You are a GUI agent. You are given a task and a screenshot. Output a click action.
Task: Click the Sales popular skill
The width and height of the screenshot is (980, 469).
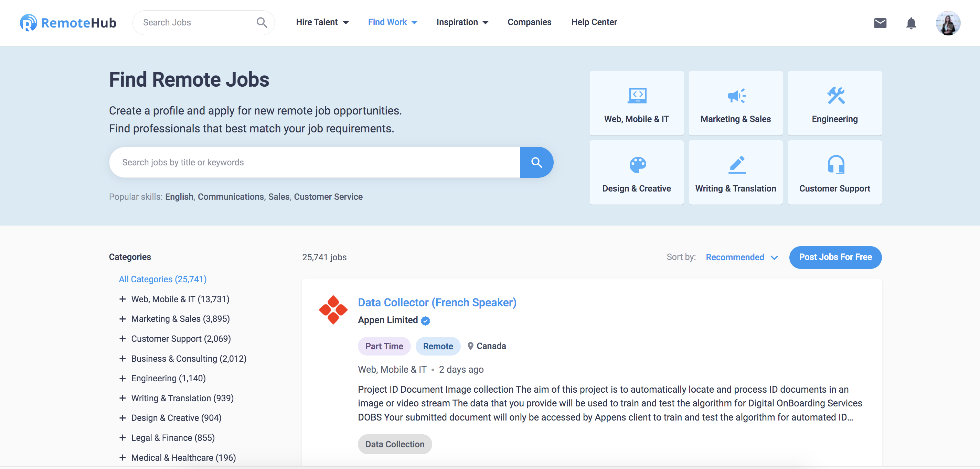click(278, 197)
